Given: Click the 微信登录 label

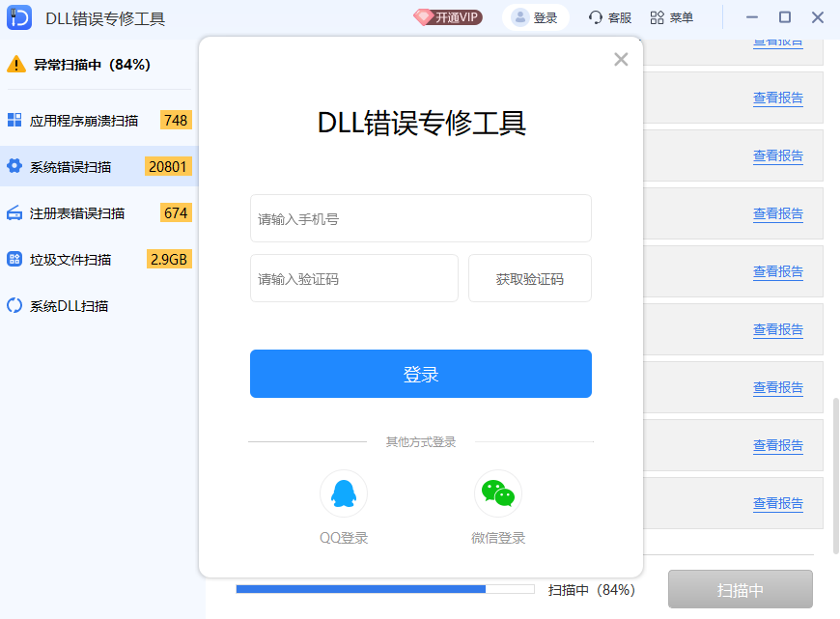Looking at the screenshot, I should coord(497,538).
